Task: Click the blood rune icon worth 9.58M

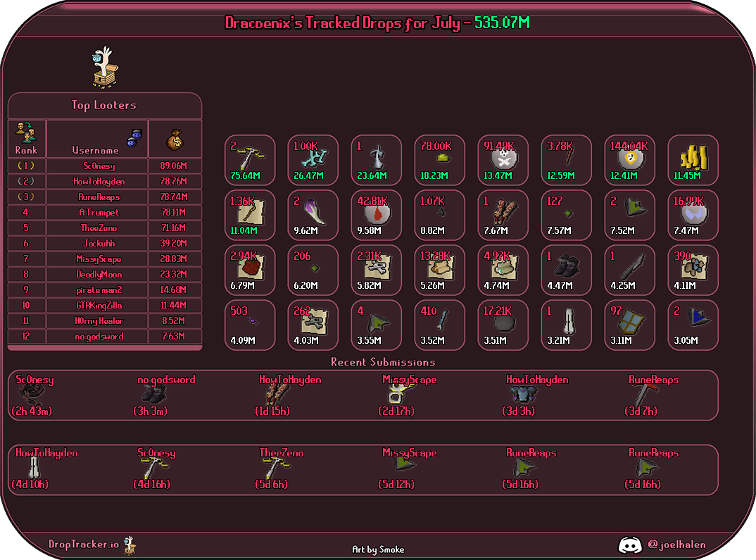Action: [x=377, y=213]
